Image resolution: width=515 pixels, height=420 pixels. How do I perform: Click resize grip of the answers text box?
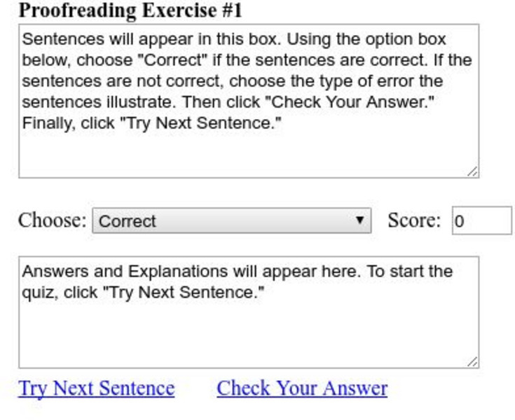(473, 362)
